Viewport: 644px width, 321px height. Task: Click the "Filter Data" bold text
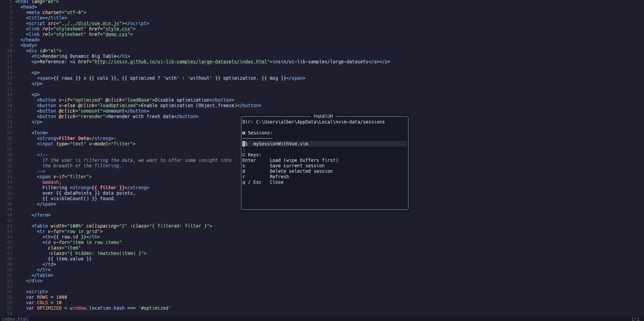click(74, 139)
